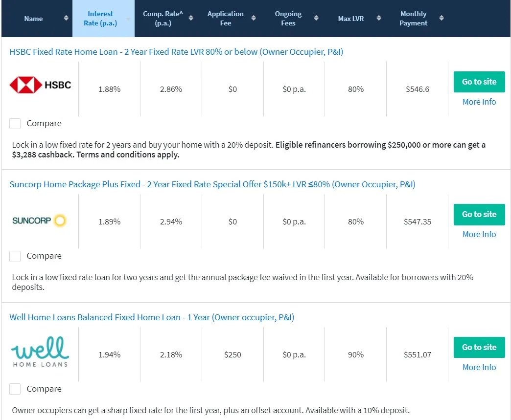Open More Info for Suncorp loan
Viewport: 511px width, 420px height.
coord(479,234)
